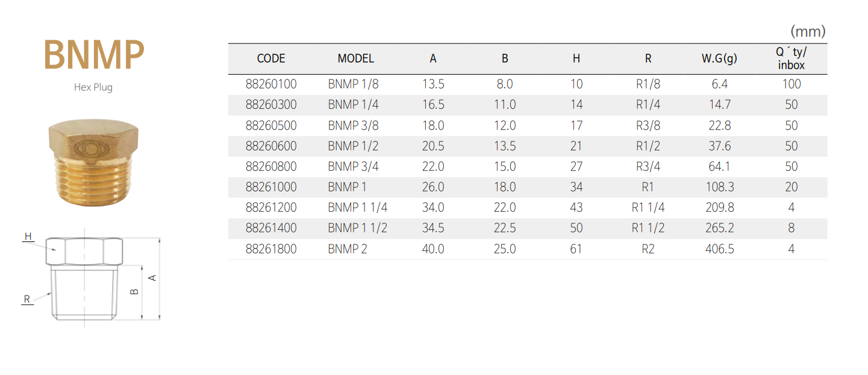
Task: Click the Hex Plug subtitle text
Action: pyautogui.click(x=93, y=87)
